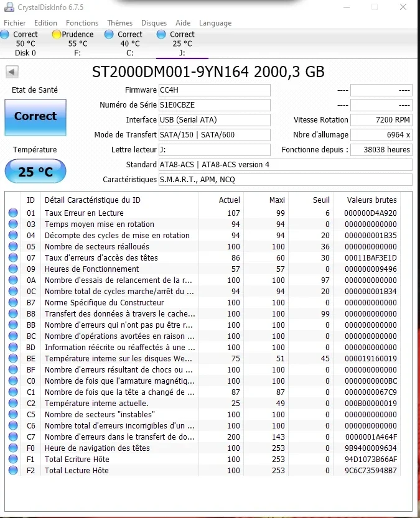Click the Firmware field CC4H
This screenshot has width=420, height=518.
[215, 90]
